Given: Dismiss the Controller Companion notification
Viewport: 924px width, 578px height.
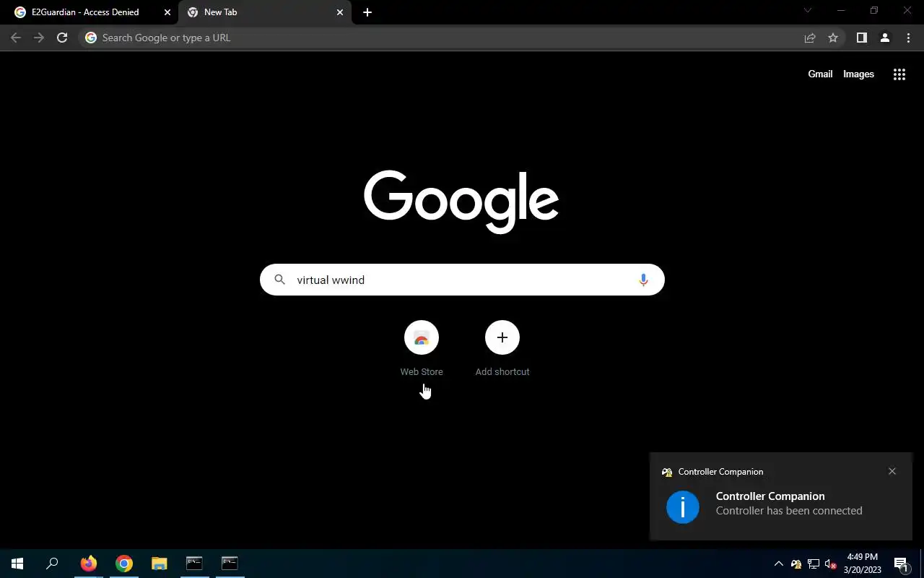Looking at the screenshot, I should point(892,471).
